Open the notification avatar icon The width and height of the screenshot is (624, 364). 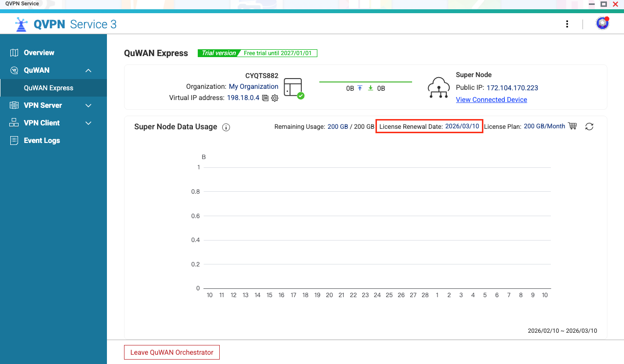[x=603, y=23]
